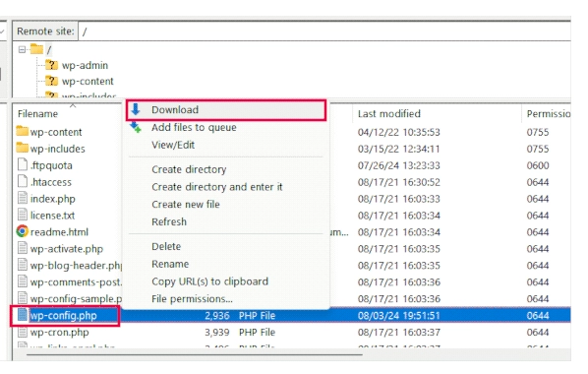Select the .ftpquota file
The width and height of the screenshot is (588, 374).
click(51, 165)
